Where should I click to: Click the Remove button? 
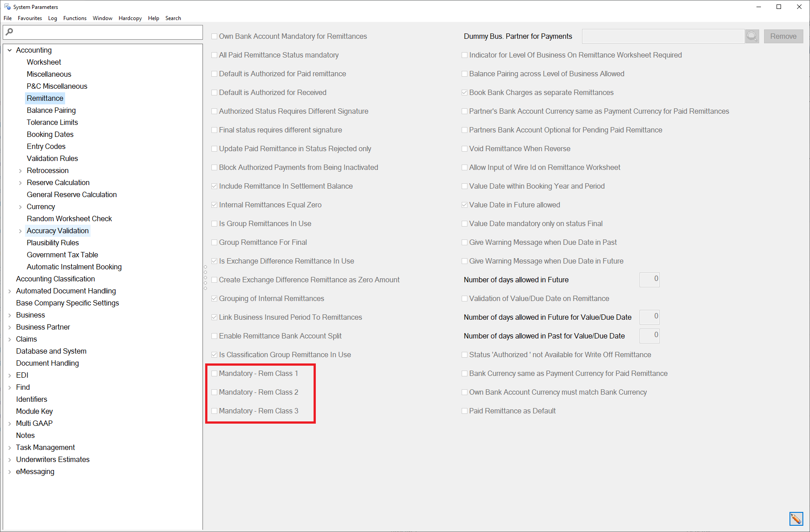[x=783, y=36]
